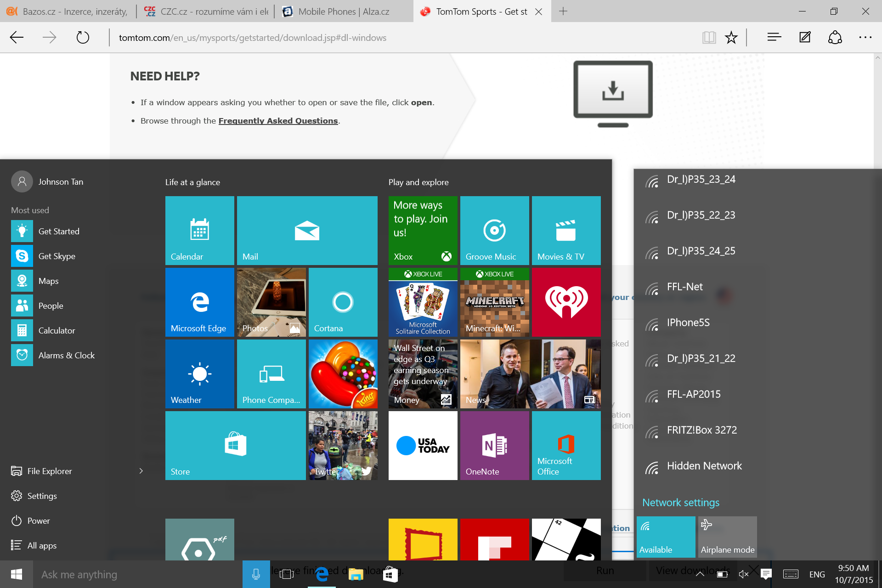Open Frequently Asked Questions link
Image resolution: width=882 pixels, height=588 pixels.
click(x=278, y=121)
